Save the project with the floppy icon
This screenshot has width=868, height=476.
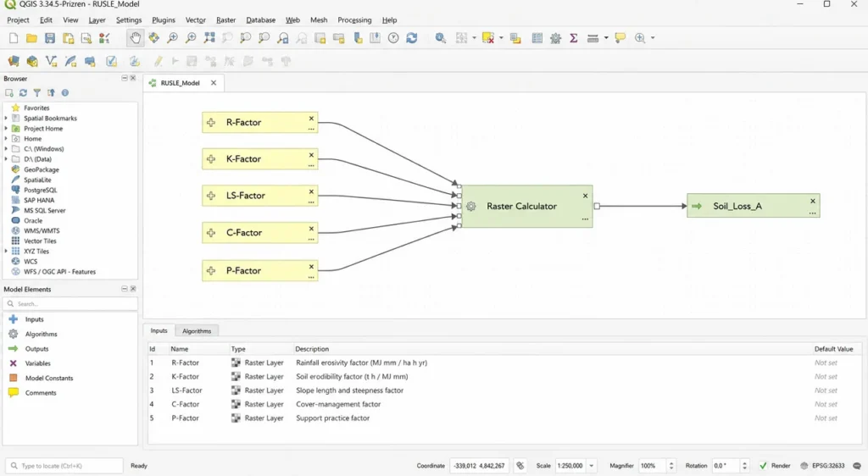pyautogui.click(x=50, y=38)
